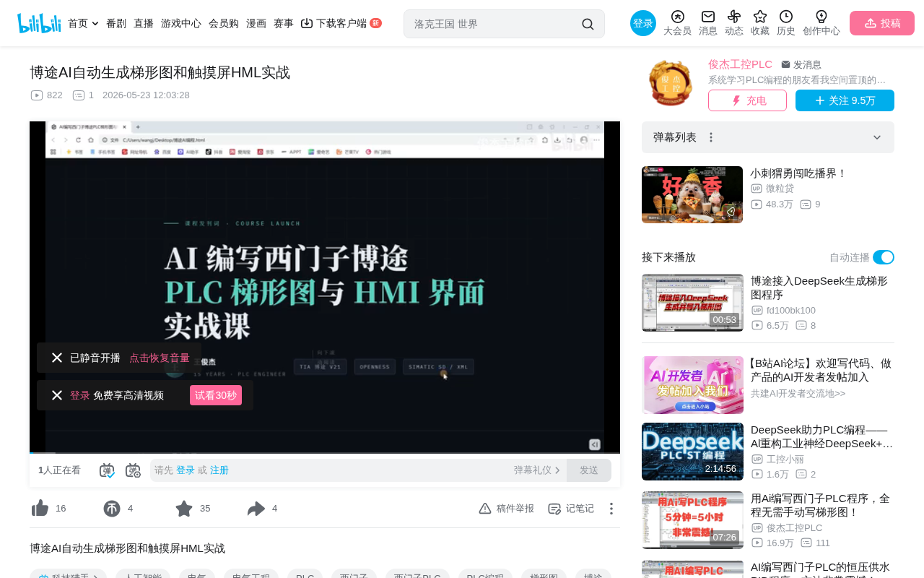
Task: Open the 博途接入DeepSeek生成梯形图程序 thumbnail
Action: click(x=692, y=303)
